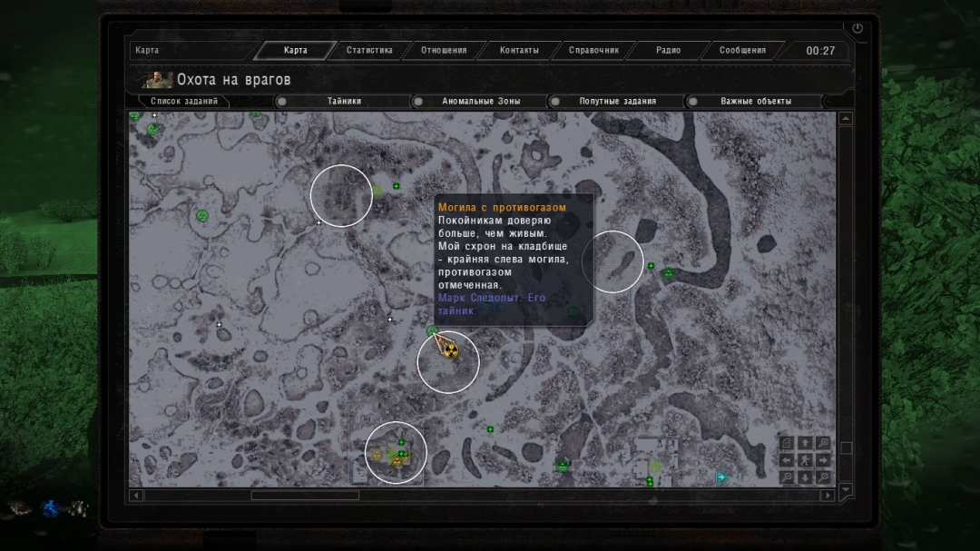Zoom out with minus magnifier button
This screenshot has width=980, height=551.
(x=787, y=477)
